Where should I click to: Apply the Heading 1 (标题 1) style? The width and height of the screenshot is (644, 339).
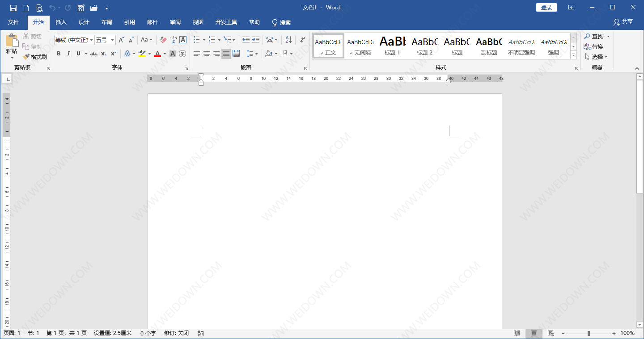[x=393, y=46]
